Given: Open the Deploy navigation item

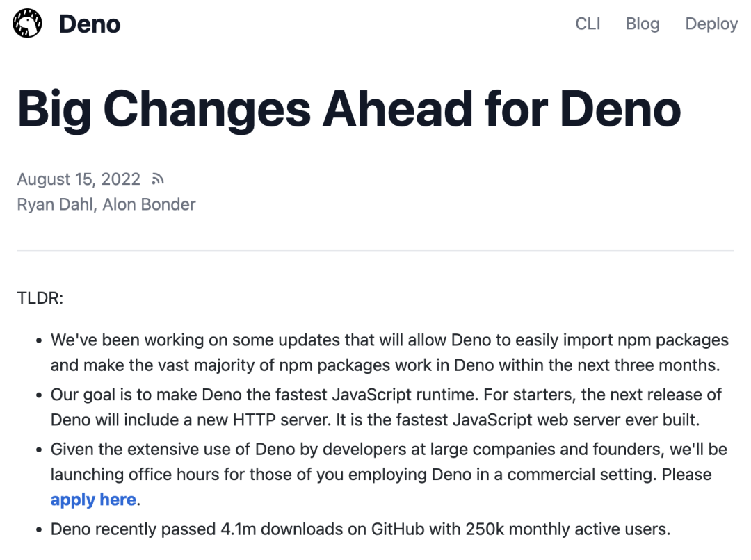Looking at the screenshot, I should [711, 24].
